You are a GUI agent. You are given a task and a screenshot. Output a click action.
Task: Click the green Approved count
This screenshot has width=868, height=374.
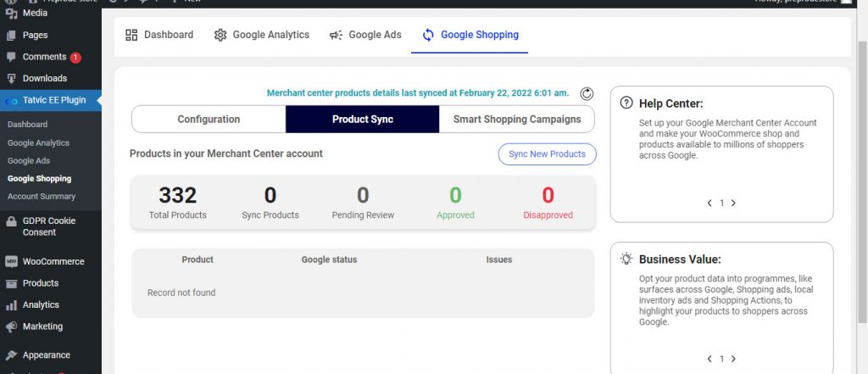pos(455,195)
